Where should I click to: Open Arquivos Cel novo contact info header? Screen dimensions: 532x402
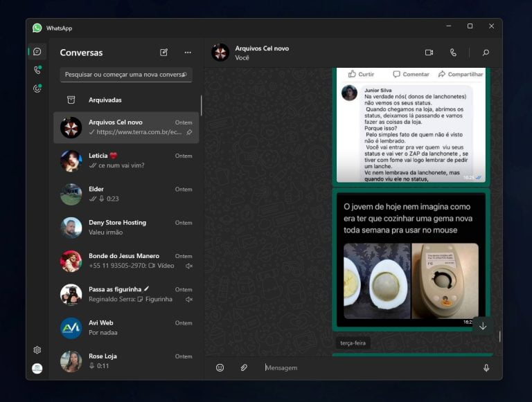(x=262, y=53)
